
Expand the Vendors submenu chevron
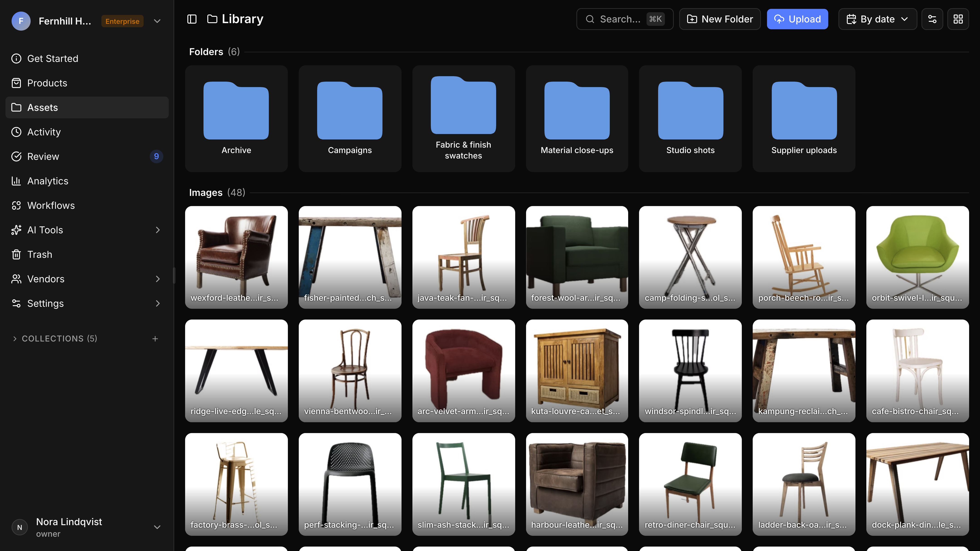click(x=157, y=279)
